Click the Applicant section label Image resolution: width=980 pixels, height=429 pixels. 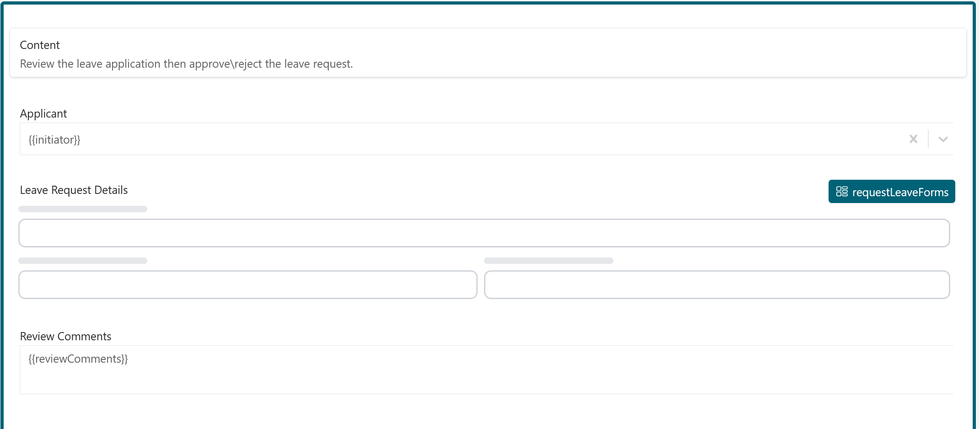(x=43, y=113)
